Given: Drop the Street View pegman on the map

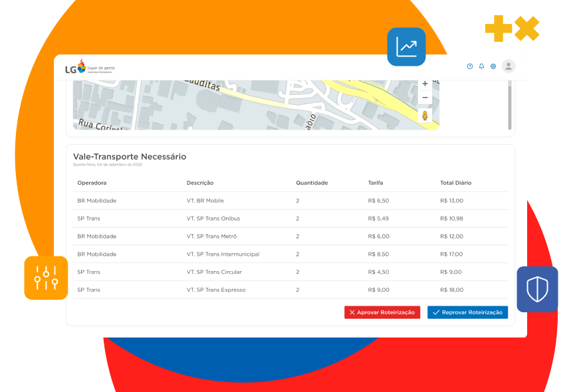Looking at the screenshot, I should click(x=425, y=114).
